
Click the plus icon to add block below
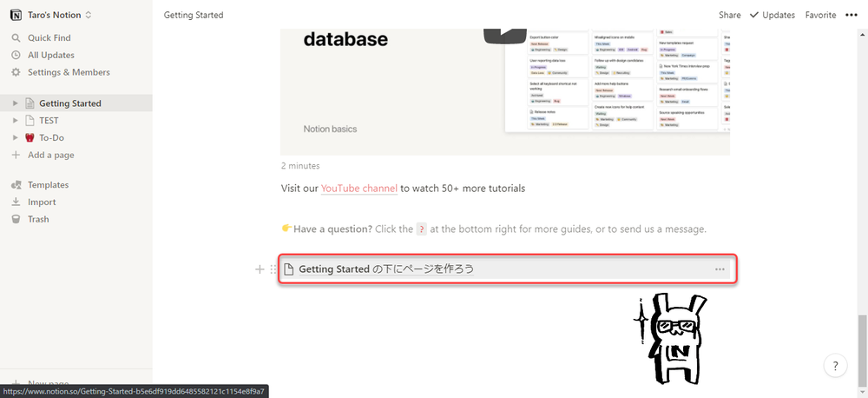pyautogui.click(x=259, y=269)
